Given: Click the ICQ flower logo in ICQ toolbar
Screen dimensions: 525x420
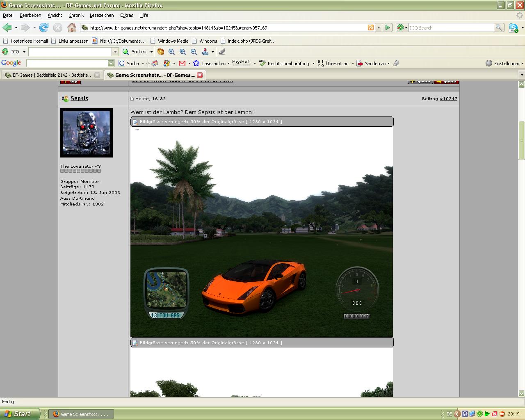Looking at the screenshot, I should 5,52.
